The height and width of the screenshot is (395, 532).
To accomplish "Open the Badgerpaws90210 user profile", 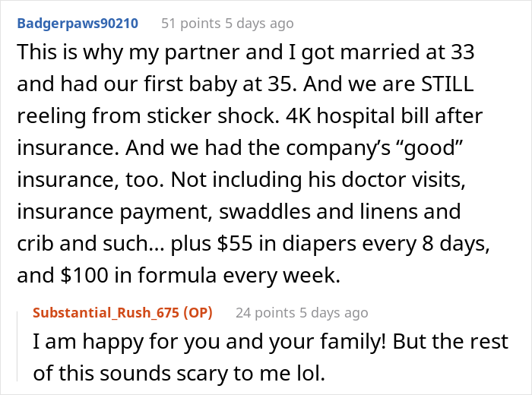I will coord(78,24).
